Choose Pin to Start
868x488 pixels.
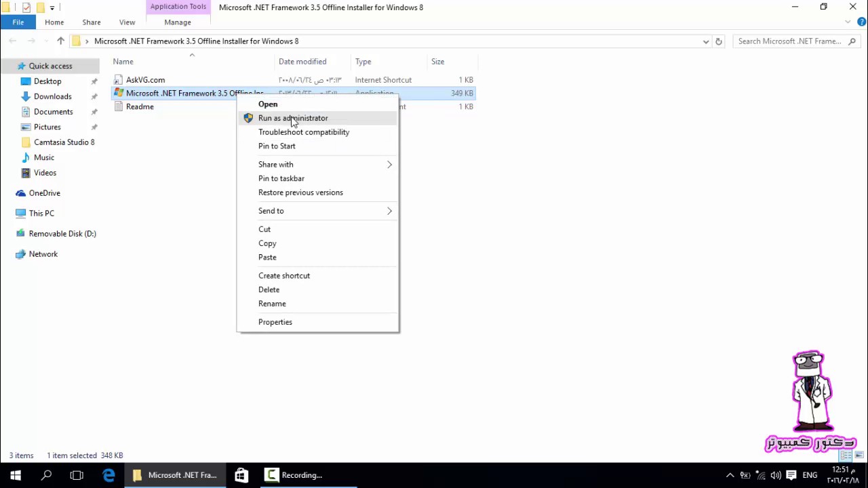click(x=317, y=146)
